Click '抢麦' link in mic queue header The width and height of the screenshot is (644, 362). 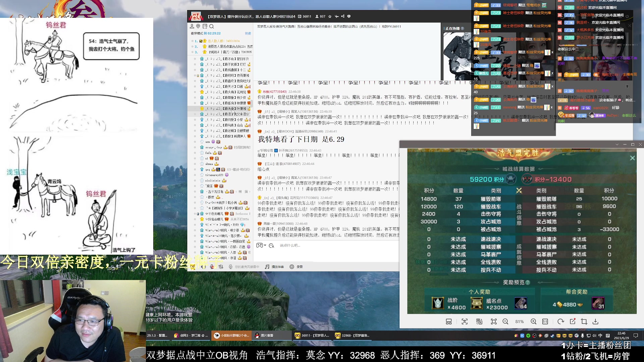(x=248, y=34)
